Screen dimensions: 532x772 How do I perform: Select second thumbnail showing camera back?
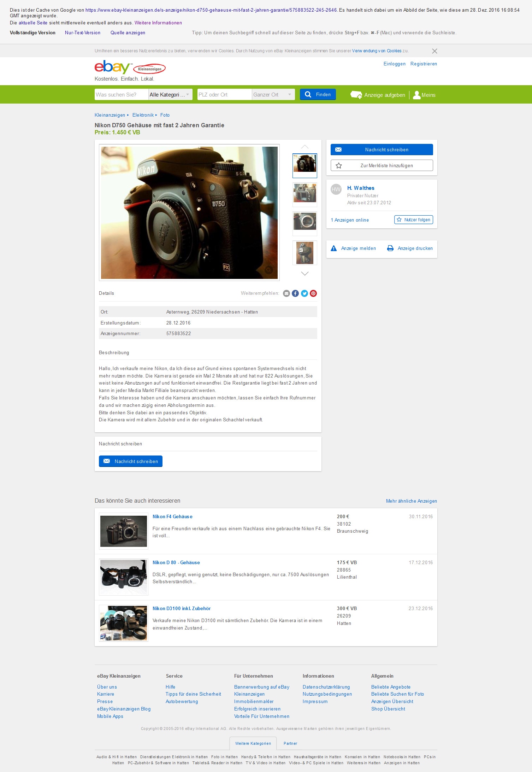(305, 194)
